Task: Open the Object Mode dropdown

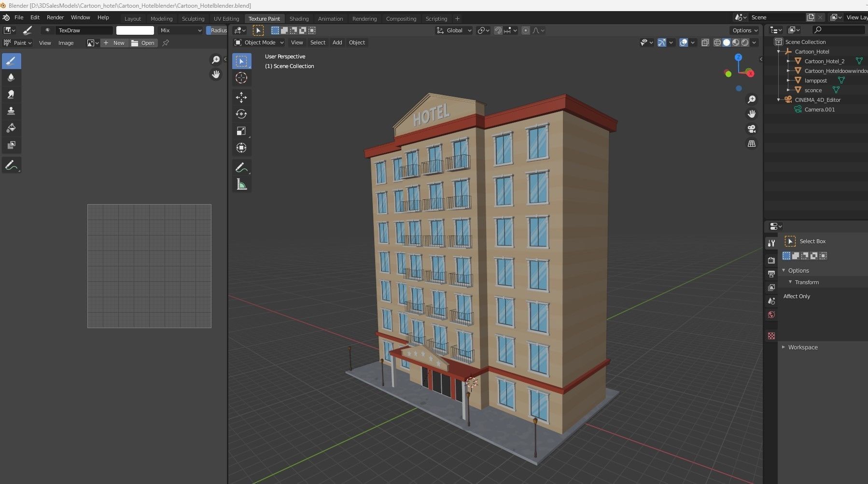Action: [x=259, y=42]
